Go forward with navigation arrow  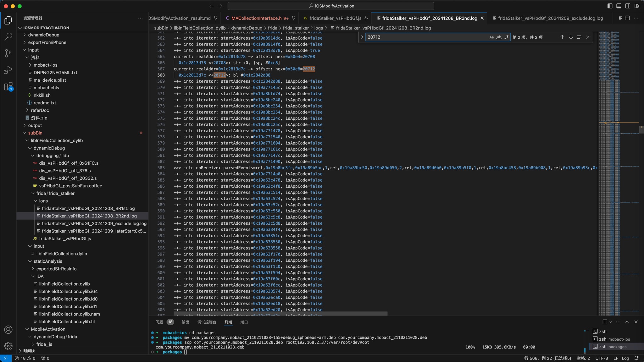(x=220, y=6)
